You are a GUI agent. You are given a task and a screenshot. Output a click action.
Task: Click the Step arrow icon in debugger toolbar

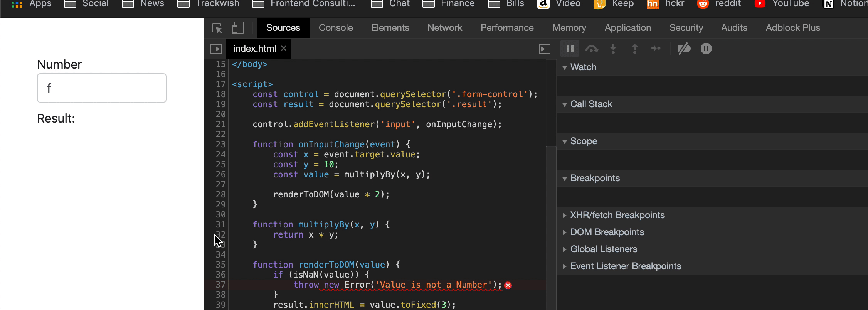pos(656,49)
